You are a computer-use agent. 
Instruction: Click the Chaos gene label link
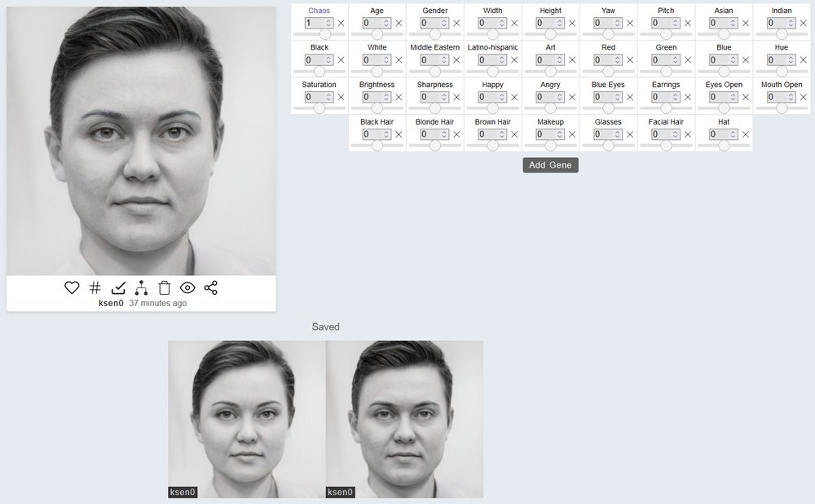point(319,11)
